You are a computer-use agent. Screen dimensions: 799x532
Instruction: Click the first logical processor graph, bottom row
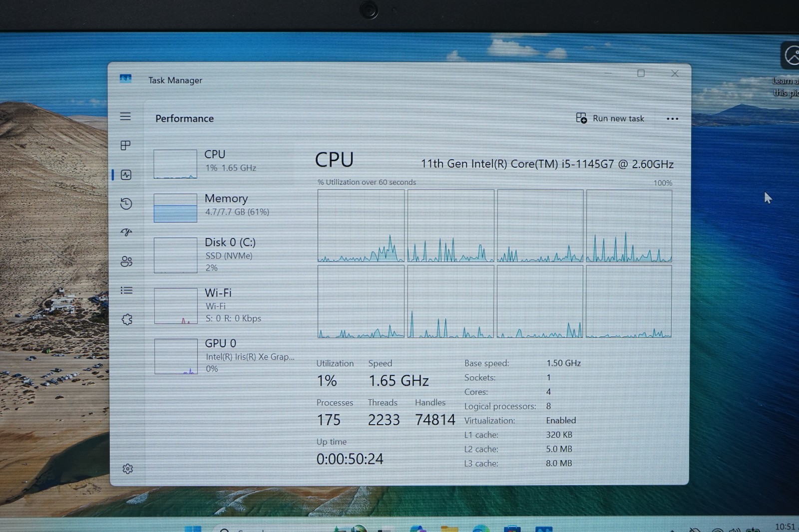(361, 301)
